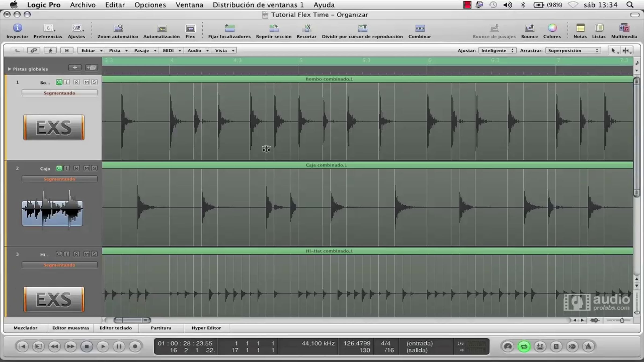Screen dimensions: 644x362
Task: Click the Repetir sección icon
Action: coord(274,28)
